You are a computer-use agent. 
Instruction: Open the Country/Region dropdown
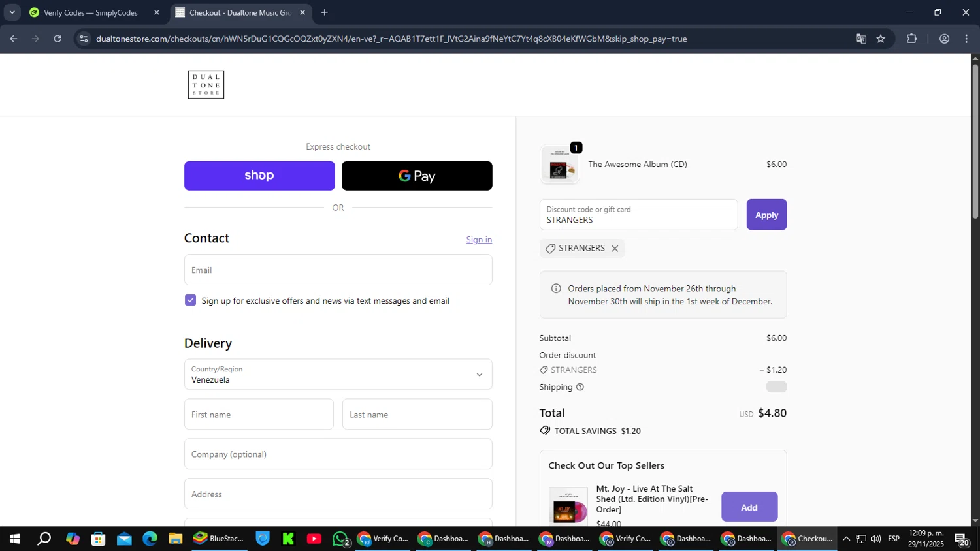point(338,375)
